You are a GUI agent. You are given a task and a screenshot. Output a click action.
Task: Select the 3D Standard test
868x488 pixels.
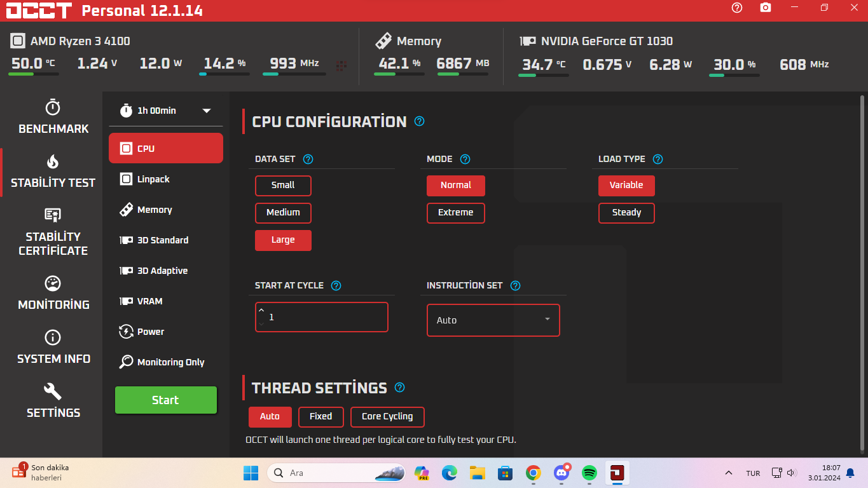[x=166, y=240]
